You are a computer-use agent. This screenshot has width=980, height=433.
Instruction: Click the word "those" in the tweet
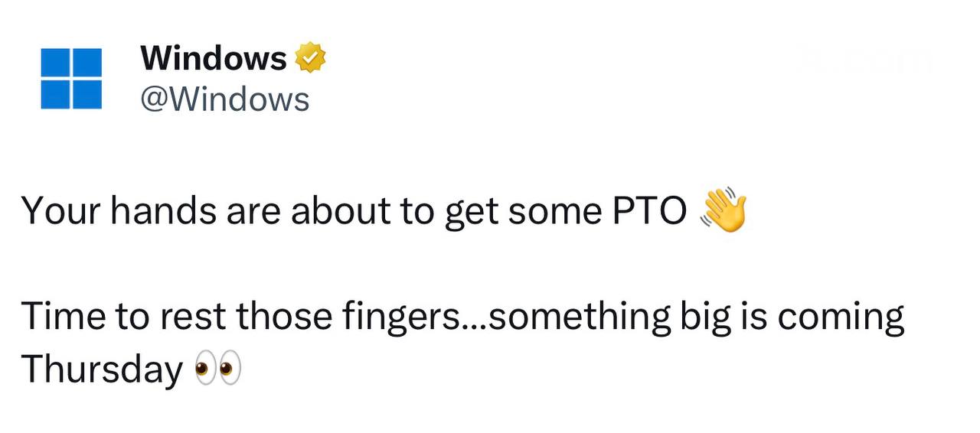(x=284, y=317)
